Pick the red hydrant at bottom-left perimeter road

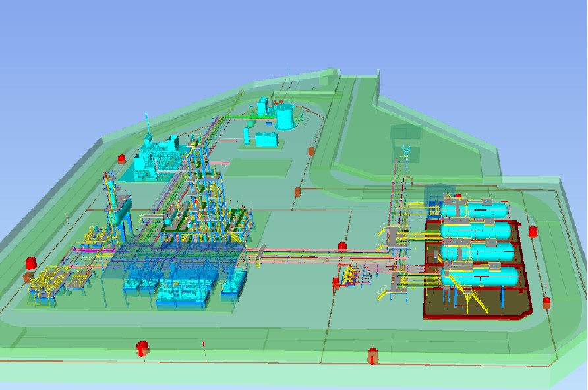tap(142, 348)
